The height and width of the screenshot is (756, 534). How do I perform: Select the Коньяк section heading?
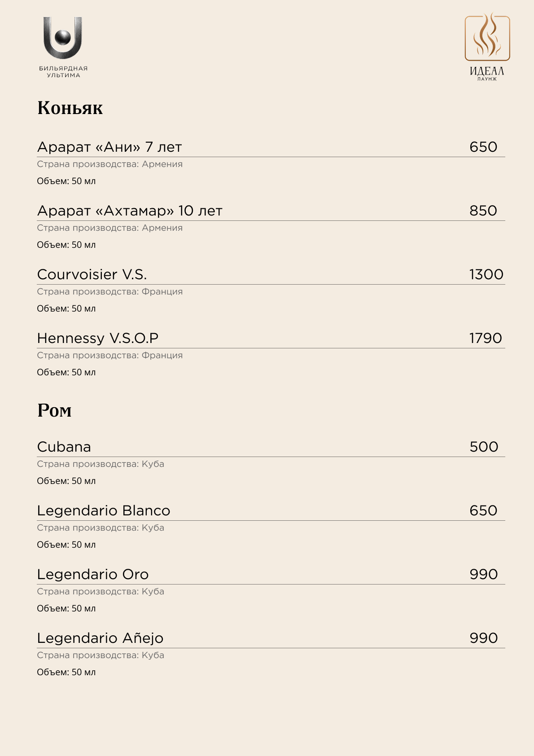coord(70,108)
